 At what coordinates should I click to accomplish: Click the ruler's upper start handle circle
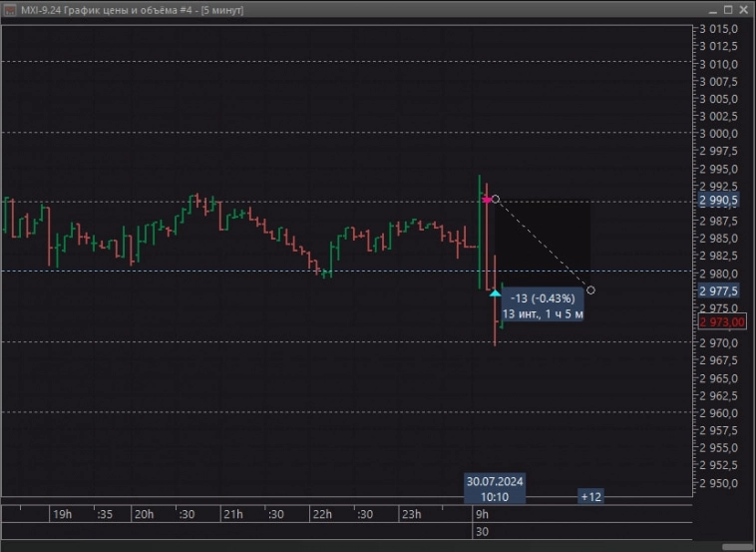[x=496, y=199]
